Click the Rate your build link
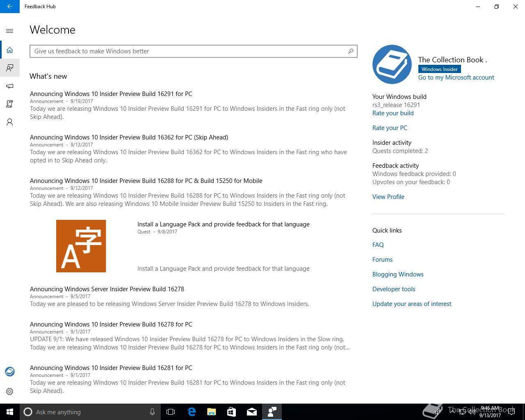The image size is (525, 420). click(x=393, y=113)
